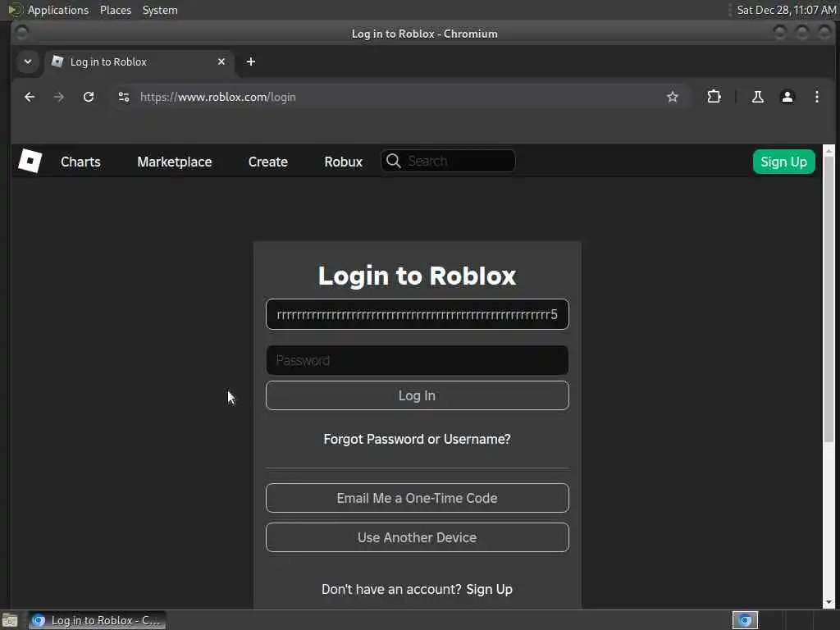
Task: Click the scrollbar down arrow
Action: (829, 603)
